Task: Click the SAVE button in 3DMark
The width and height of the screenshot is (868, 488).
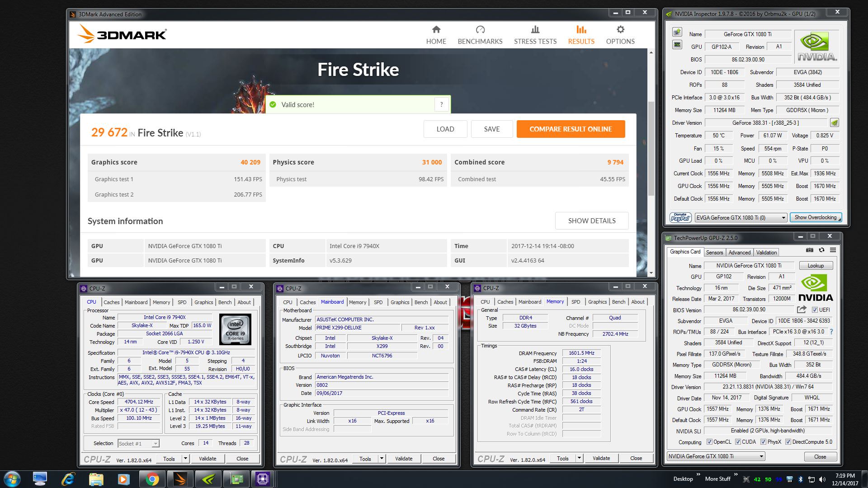Action: point(492,129)
